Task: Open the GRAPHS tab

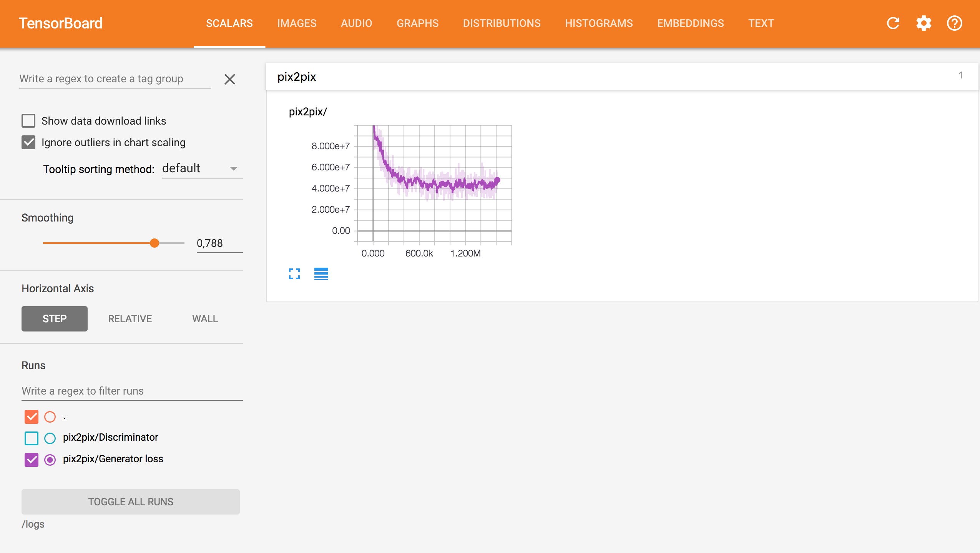Action: [x=417, y=23]
